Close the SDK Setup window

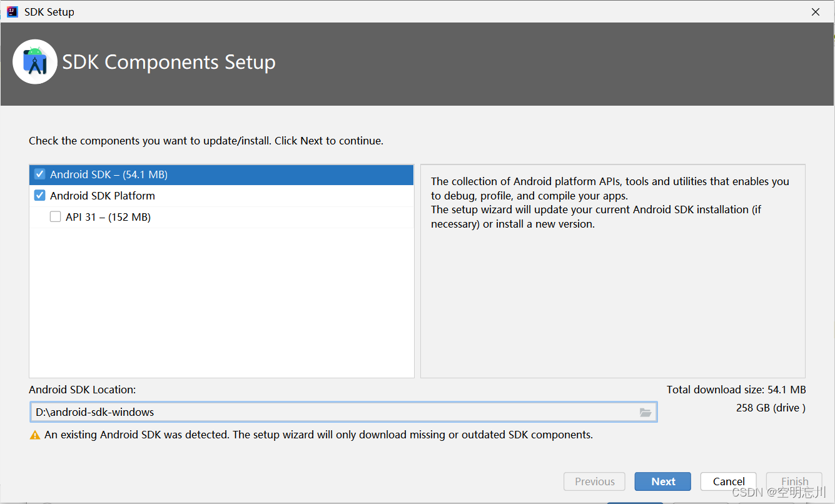[815, 12]
